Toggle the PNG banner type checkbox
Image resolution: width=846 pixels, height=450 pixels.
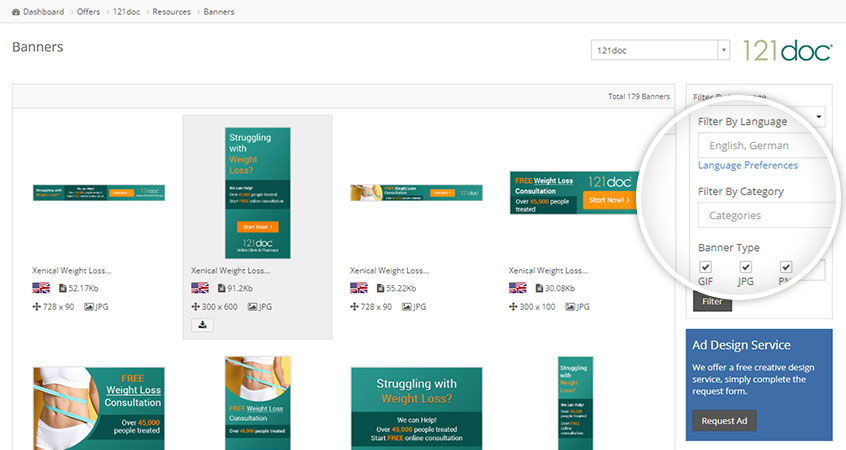786,267
